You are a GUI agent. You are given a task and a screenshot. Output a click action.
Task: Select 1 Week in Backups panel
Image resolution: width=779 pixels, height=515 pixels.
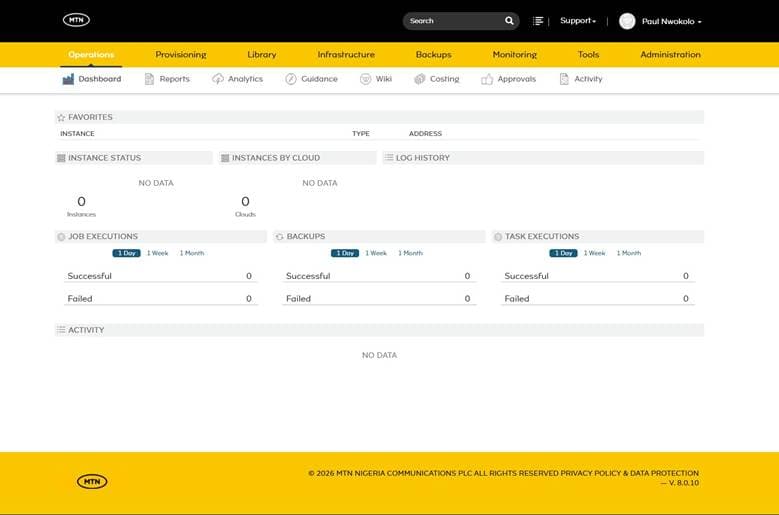click(x=376, y=253)
